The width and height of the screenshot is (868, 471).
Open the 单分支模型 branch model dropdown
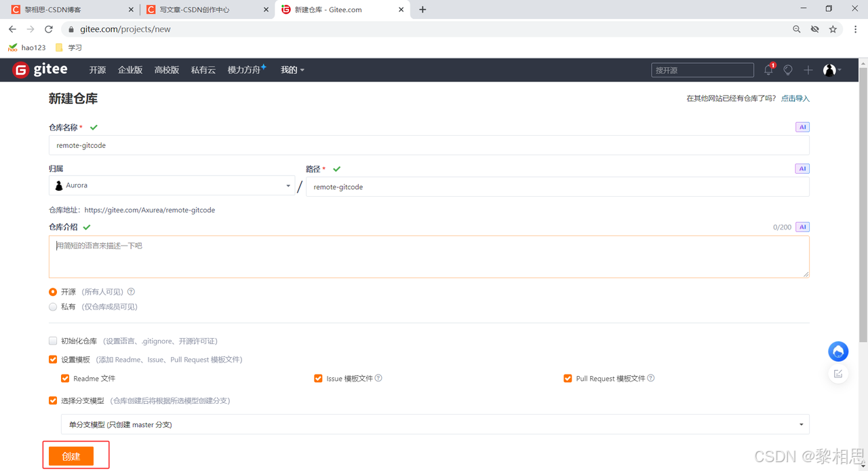pyautogui.click(x=435, y=425)
